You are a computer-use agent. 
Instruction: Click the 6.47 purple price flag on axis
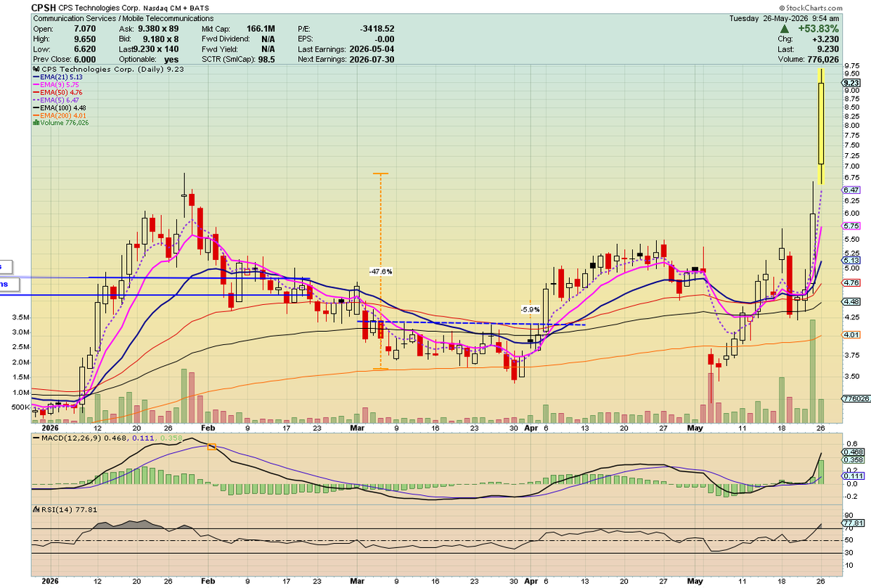point(851,189)
